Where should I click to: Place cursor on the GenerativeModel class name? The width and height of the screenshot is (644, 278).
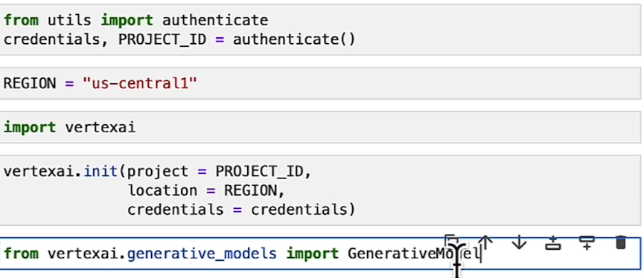click(414, 253)
